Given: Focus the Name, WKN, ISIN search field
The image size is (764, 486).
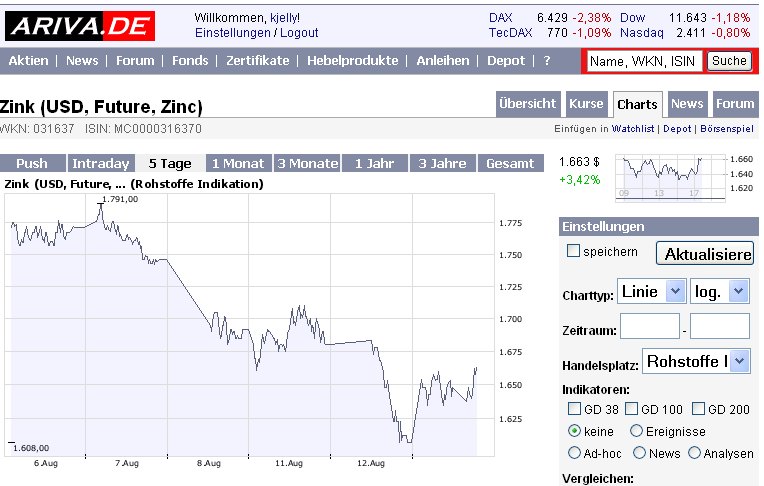Looking at the screenshot, I should [644, 61].
